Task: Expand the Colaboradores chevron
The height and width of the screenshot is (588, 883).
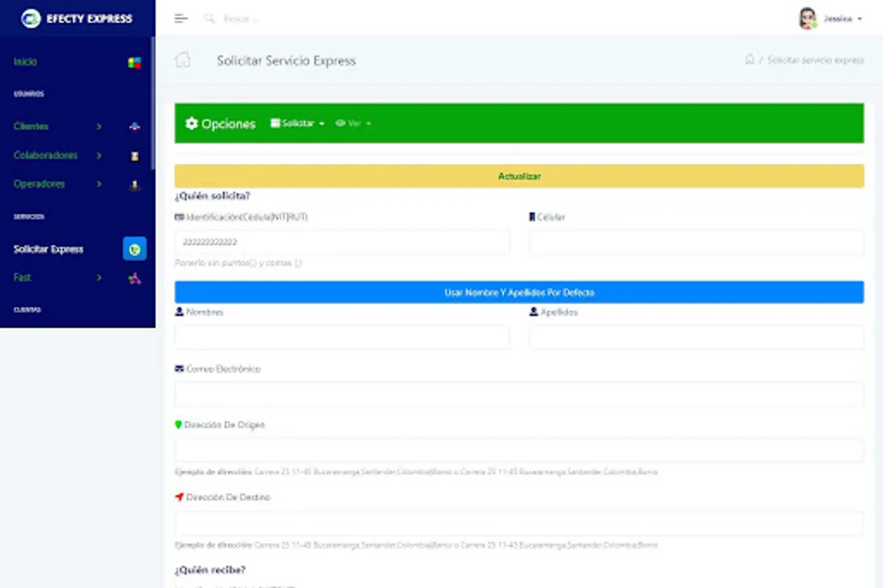Action: [x=99, y=155]
